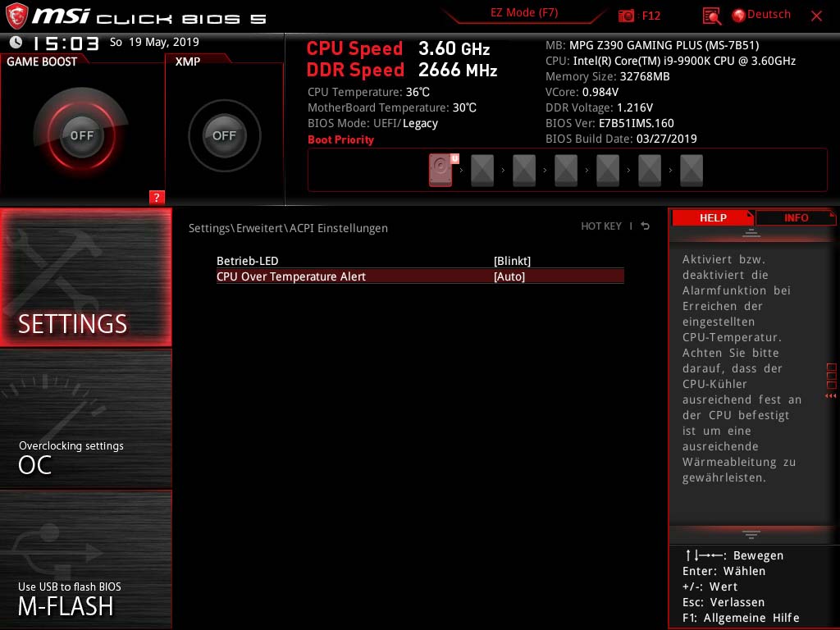Screen dimensions: 840x630
Task: Click the CPU Speed 3.60 GHz value
Action: 454,48
